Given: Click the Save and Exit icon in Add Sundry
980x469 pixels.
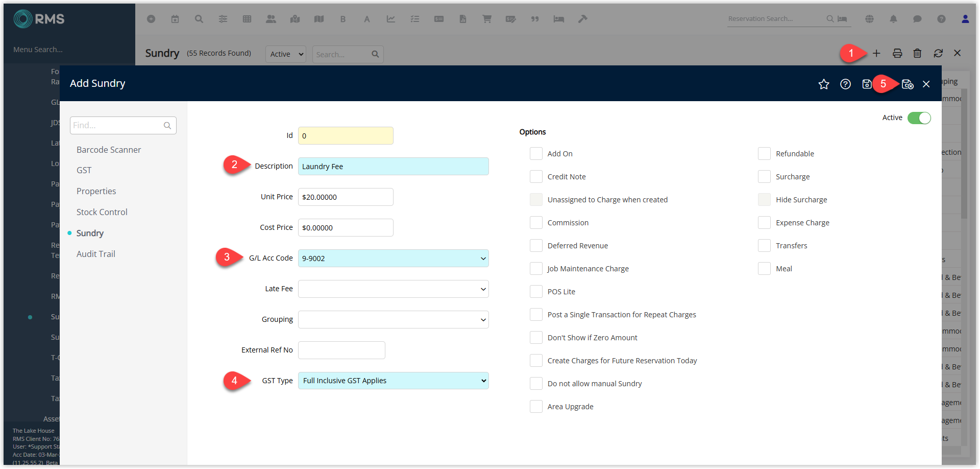Looking at the screenshot, I should point(908,84).
